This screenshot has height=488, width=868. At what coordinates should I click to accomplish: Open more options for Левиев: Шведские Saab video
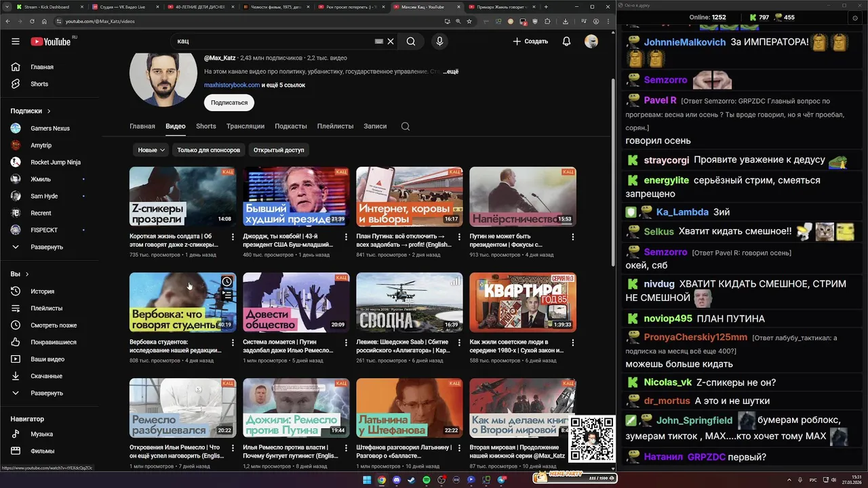[460, 343]
